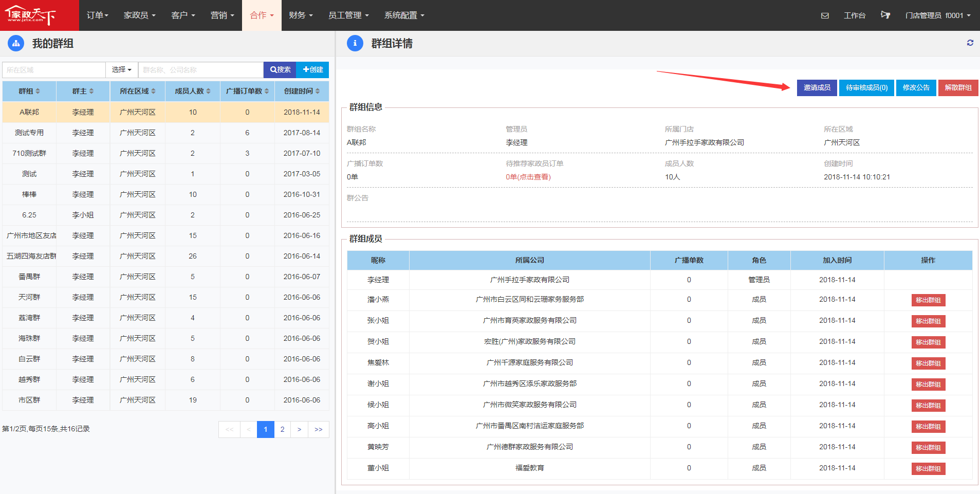The height and width of the screenshot is (494, 980).
Task: Remove 董小姐 from the group
Action: (x=928, y=469)
